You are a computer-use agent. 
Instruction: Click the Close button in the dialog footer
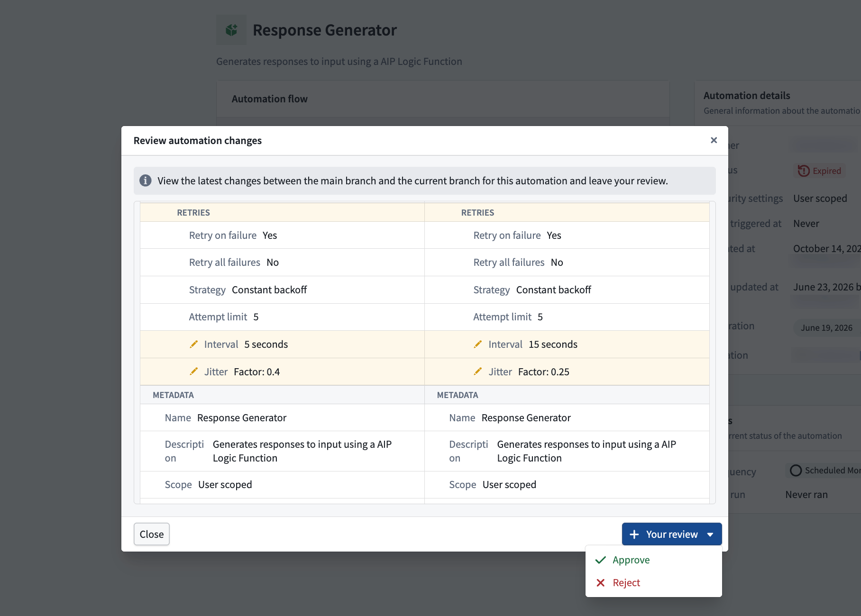click(152, 534)
